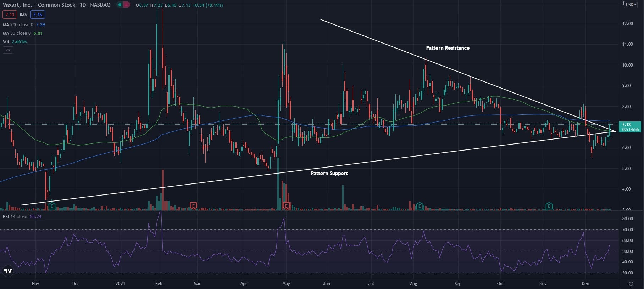Click the Feb label on time axis

pos(159,284)
